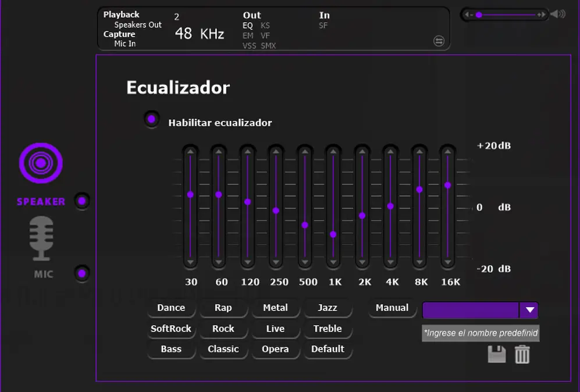The height and width of the screenshot is (392, 580).
Task: Apply the Treble equalizer preset
Action: tap(328, 329)
